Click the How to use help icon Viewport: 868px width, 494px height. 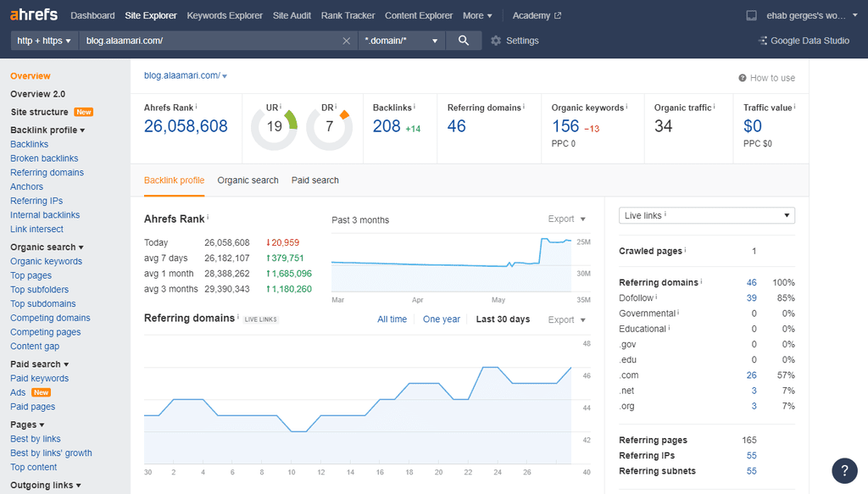743,78
